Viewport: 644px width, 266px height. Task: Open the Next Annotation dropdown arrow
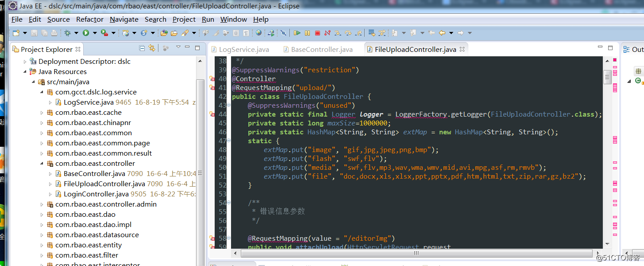[404, 33]
